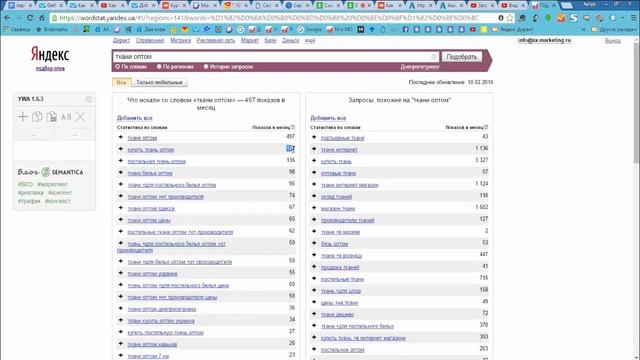Click the YWA panel copy icon
Image resolution: width=640 pixels, height=360 pixels.
pyautogui.click(x=37, y=117)
